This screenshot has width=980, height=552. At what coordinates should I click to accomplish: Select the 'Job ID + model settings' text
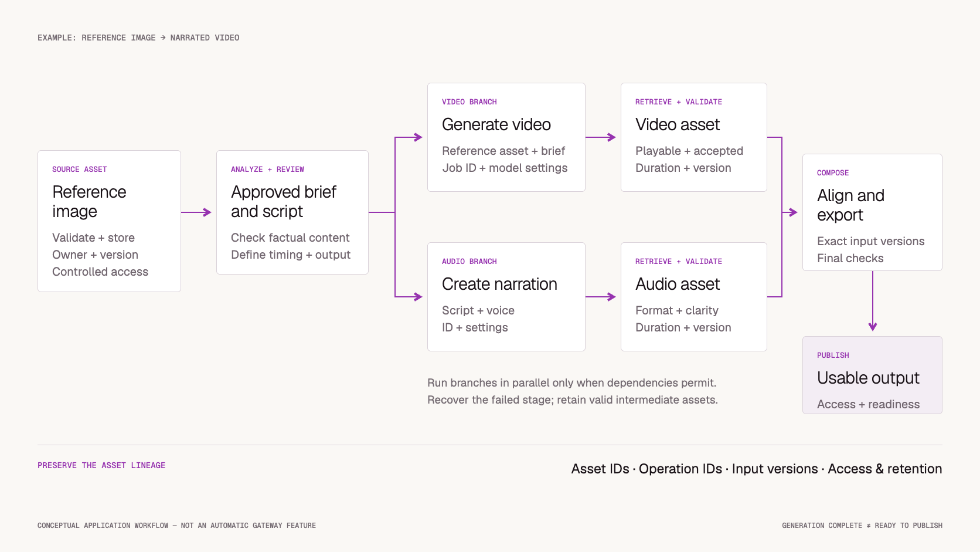[x=505, y=168]
